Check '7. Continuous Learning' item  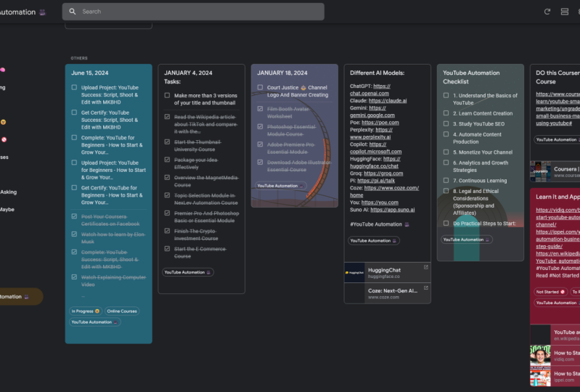pos(446,181)
